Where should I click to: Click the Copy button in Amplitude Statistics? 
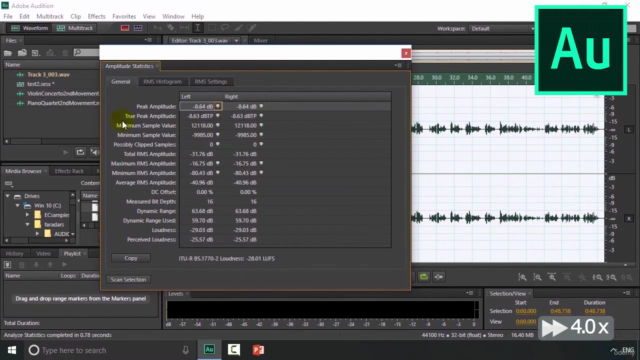131,258
